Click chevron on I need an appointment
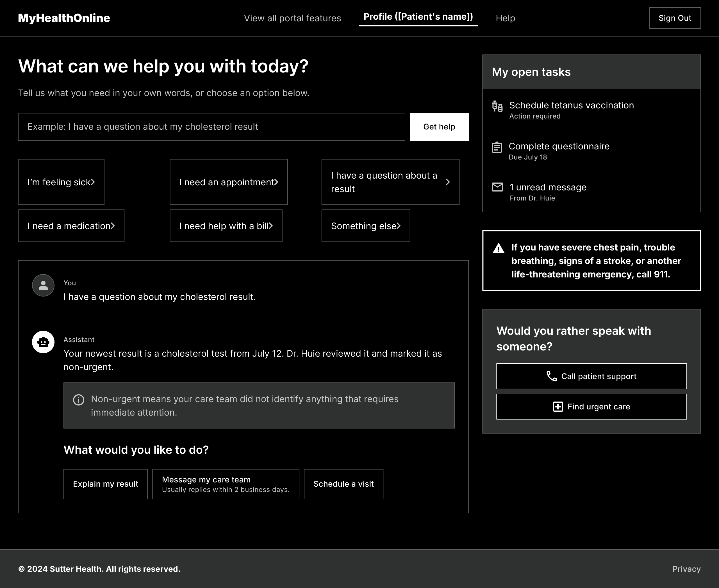Viewport: 719px width, 588px height. coord(276,182)
